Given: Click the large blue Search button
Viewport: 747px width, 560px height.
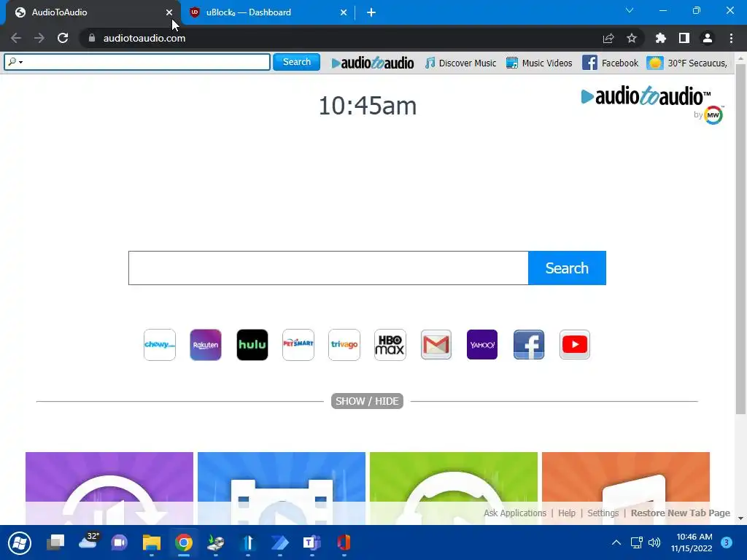Looking at the screenshot, I should (567, 268).
